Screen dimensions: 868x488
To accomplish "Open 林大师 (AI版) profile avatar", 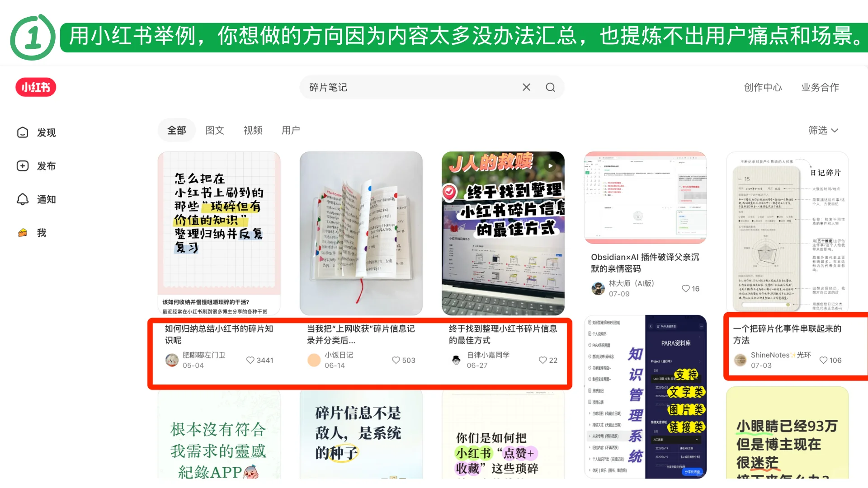I will (598, 288).
